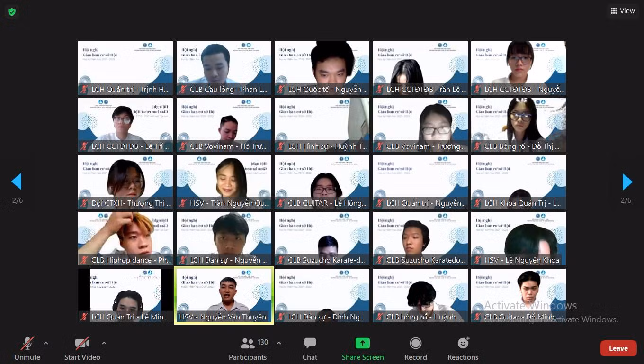Select the LCH Quản Trị - Lê Min video tile
This screenshot has height=364, width=644.
125,296
